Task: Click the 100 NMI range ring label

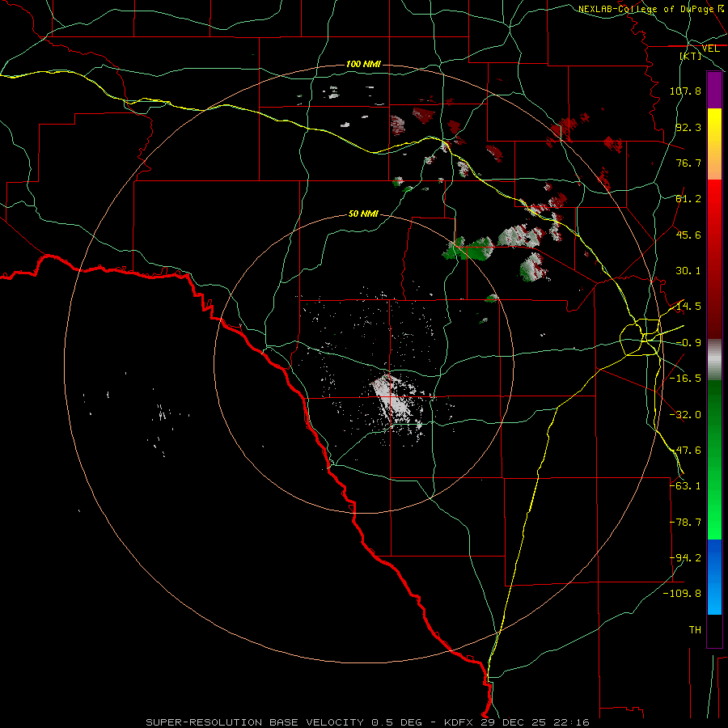Action: [x=363, y=64]
